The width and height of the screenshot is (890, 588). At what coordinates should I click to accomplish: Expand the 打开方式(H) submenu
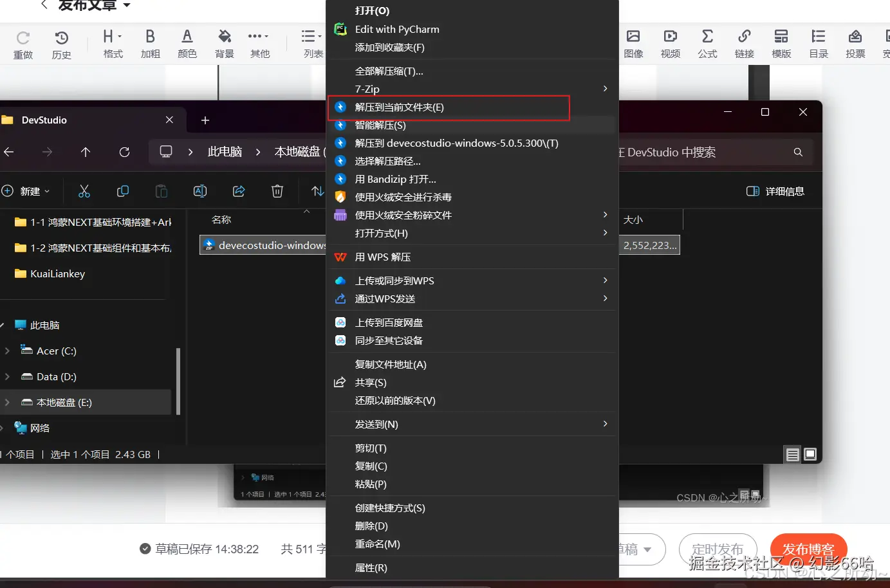click(x=605, y=233)
